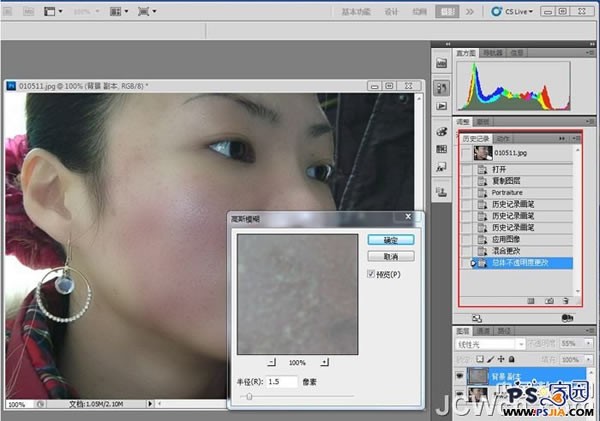Click the delete state trash icon in History panel
This screenshot has height=421, width=600.
coord(565,299)
